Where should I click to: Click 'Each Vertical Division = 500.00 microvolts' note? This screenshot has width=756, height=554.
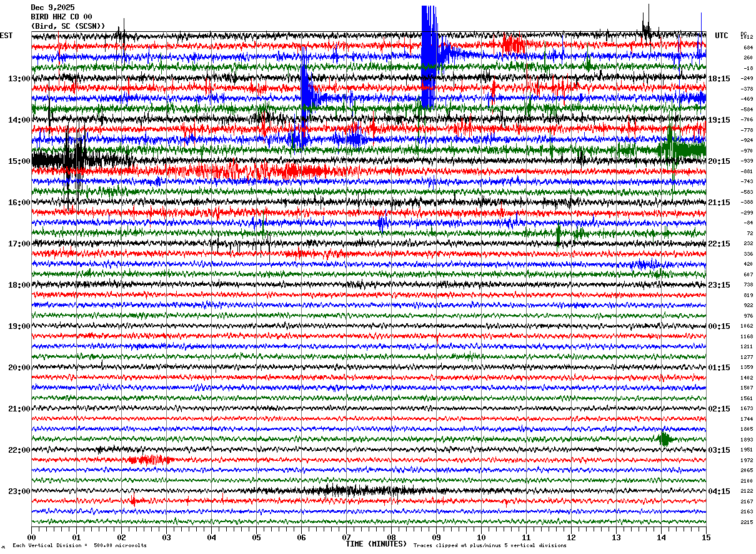coord(79,546)
